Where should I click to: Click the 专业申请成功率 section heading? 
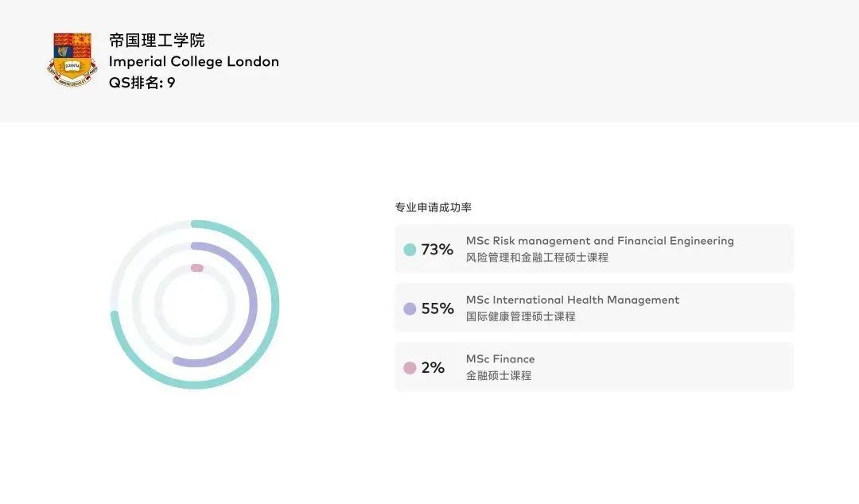[x=433, y=207]
